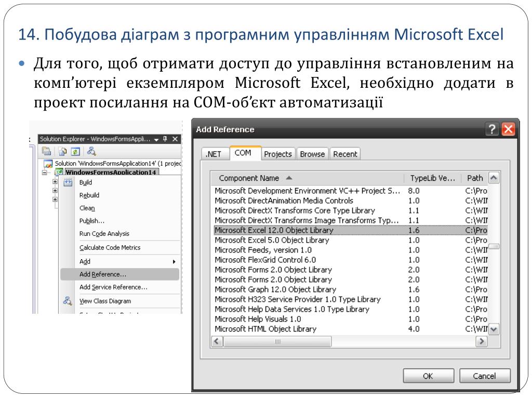Sort by the TypeLib Ve... column header
The height and width of the screenshot is (399, 532).
(433, 178)
